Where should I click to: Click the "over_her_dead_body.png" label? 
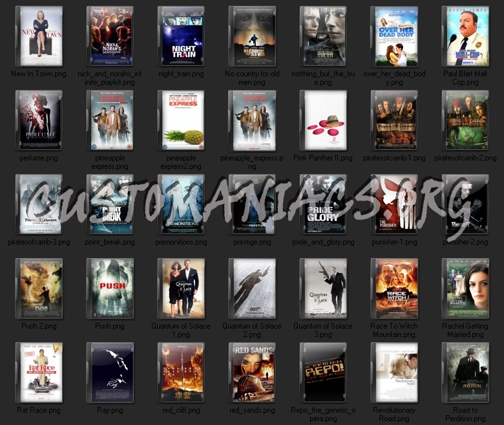(x=394, y=78)
